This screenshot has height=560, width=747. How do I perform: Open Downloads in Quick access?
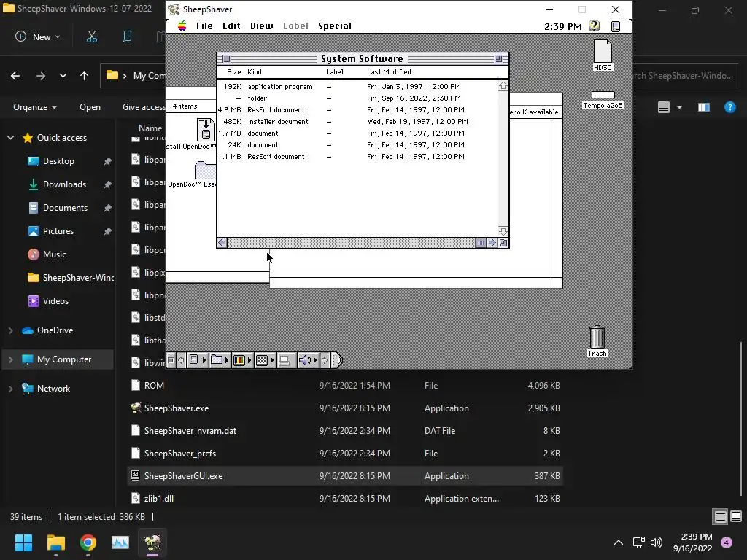64,184
